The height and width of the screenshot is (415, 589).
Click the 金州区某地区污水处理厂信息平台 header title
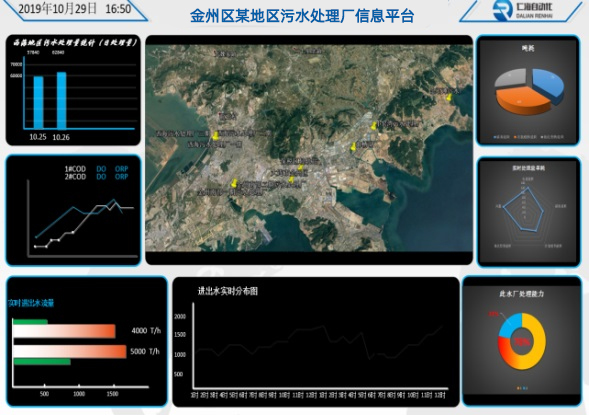click(302, 16)
